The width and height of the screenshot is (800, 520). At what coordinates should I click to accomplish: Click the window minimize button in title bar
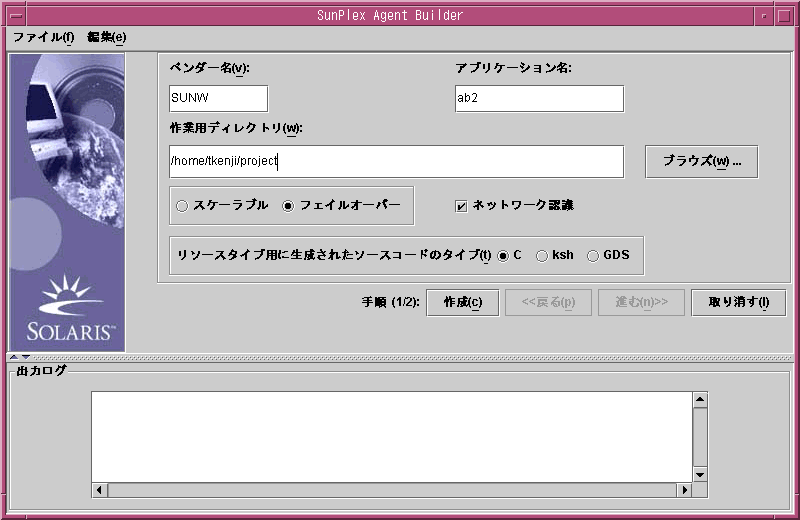[764, 16]
